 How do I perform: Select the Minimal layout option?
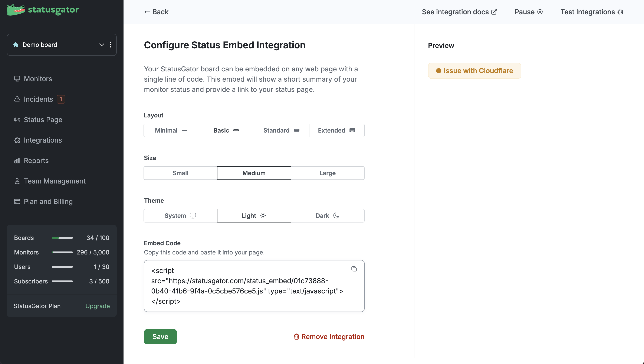tap(171, 130)
